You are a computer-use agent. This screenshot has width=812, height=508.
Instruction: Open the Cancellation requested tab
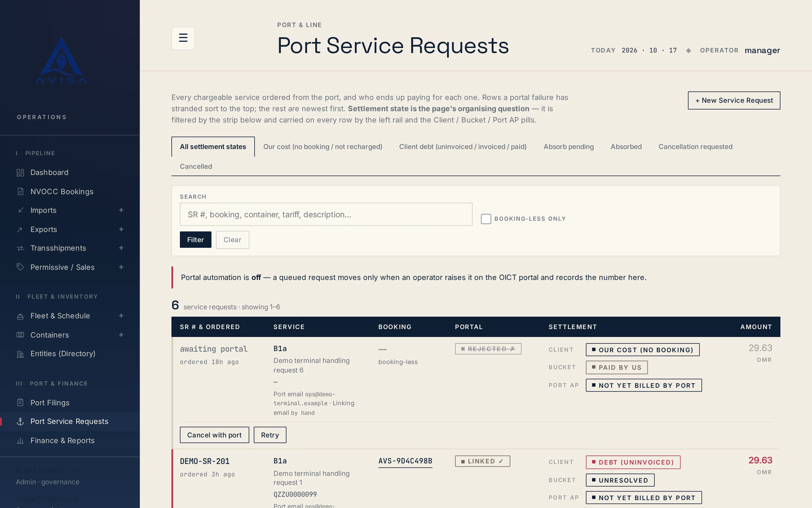point(695,146)
